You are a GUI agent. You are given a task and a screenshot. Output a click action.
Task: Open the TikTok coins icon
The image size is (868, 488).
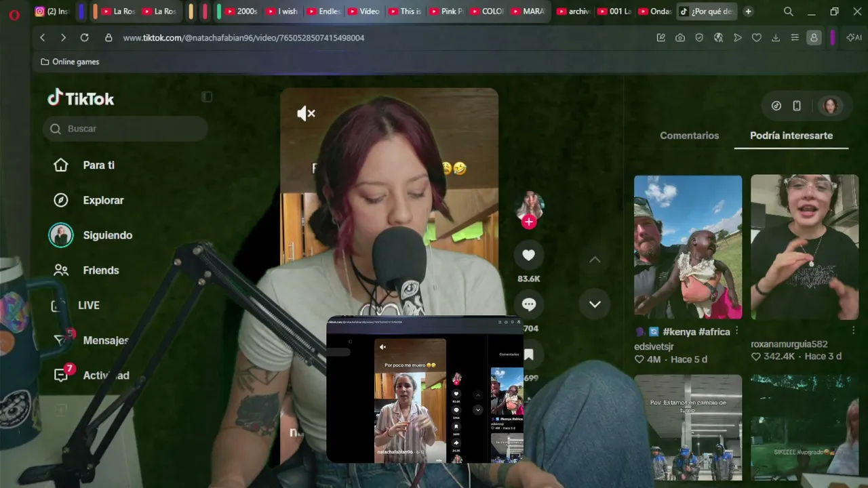[776, 106]
